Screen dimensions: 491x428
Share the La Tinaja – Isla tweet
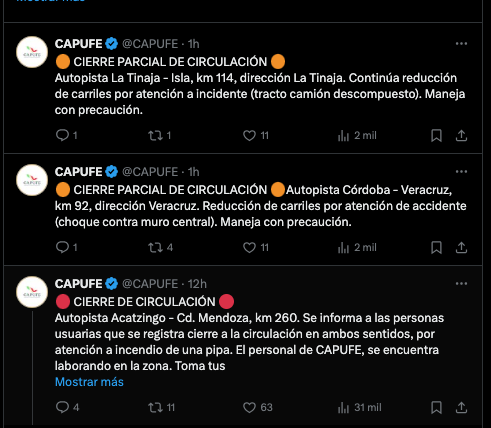(x=461, y=135)
